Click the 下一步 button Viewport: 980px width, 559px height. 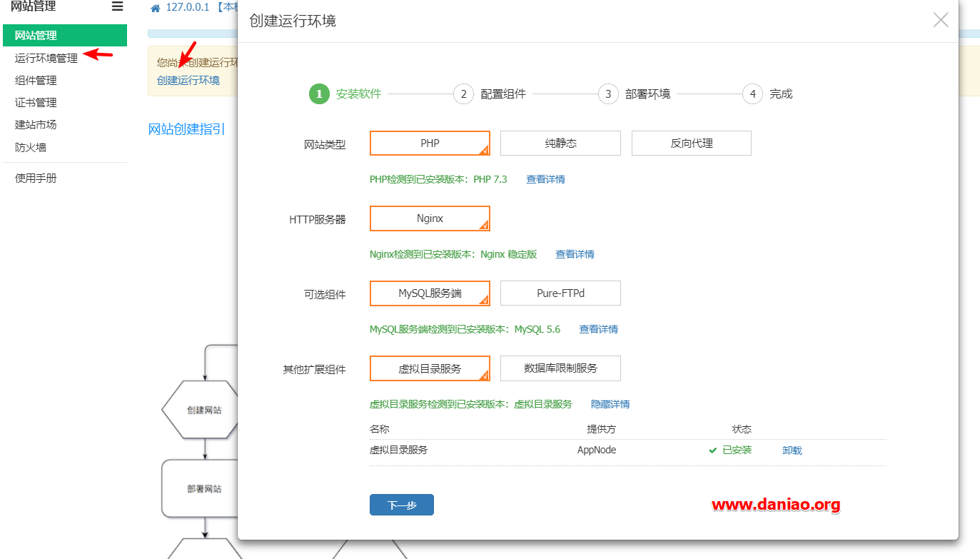pyautogui.click(x=401, y=505)
